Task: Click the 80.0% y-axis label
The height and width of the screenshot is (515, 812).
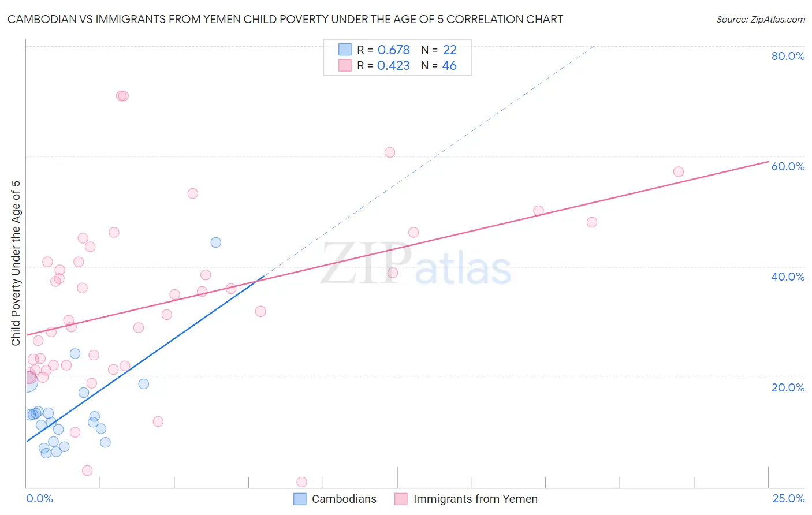Action: click(788, 56)
